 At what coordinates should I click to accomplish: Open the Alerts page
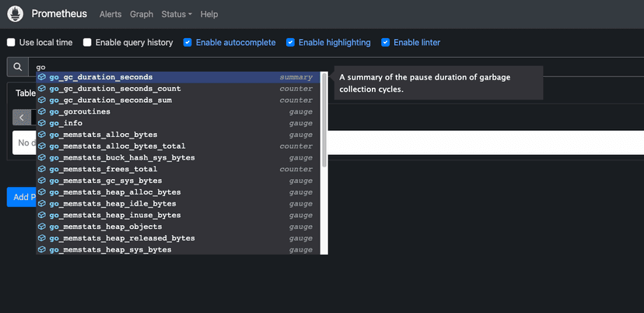[x=110, y=14]
